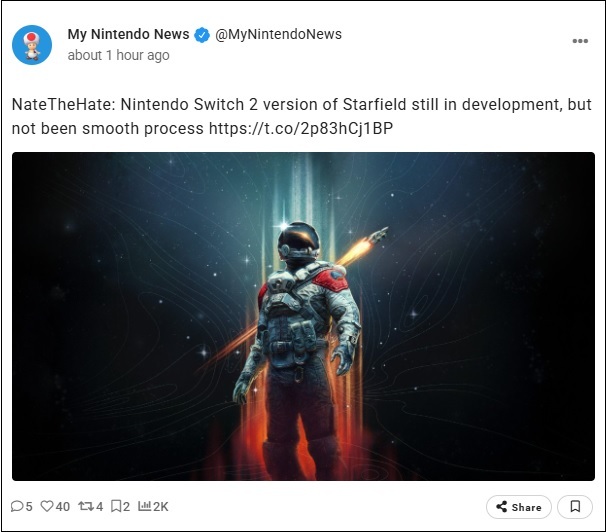The width and height of the screenshot is (606, 532).
Task: Like the post with the heart icon
Action: [46, 507]
